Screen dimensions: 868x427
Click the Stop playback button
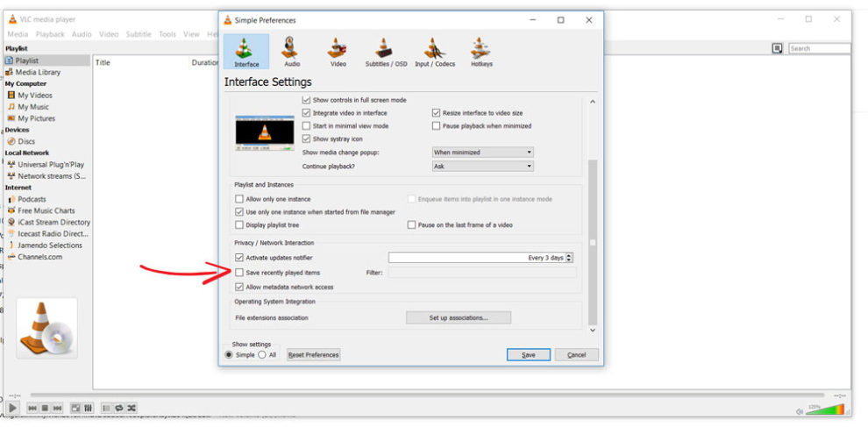pyautogui.click(x=45, y=409)
